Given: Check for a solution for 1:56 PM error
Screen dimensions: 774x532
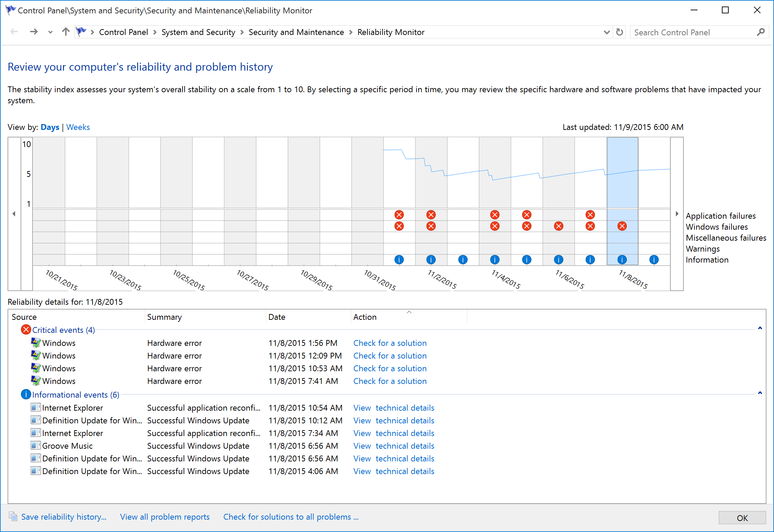Looking at the screenshot, I should pos(390,343).
